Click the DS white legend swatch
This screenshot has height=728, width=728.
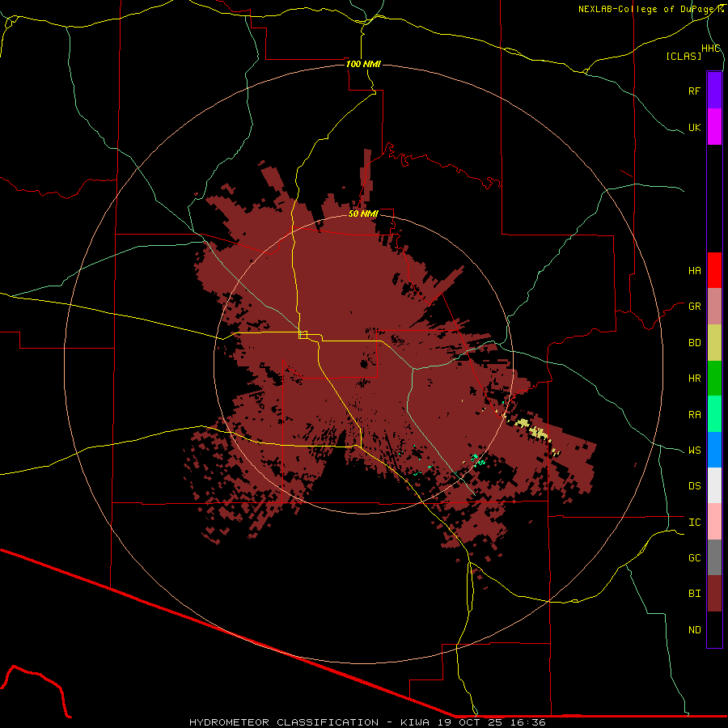tap(714, 485)
